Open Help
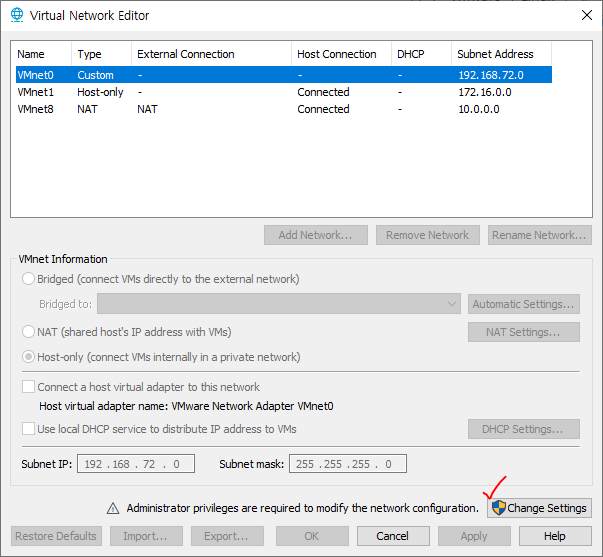Image resolution: width=603 pixels, height=557 pixels. click(x=555, y=536)
